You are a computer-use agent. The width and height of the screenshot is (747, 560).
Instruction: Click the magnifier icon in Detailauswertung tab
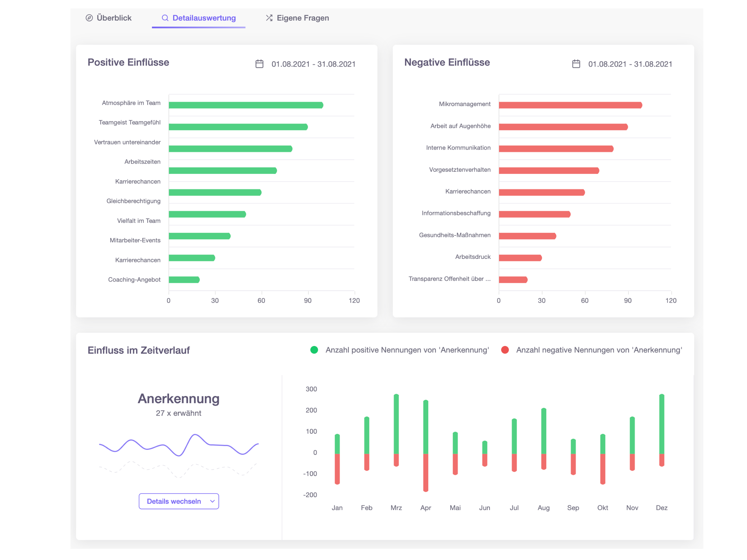pyautogui.click(x=165, y=18)
